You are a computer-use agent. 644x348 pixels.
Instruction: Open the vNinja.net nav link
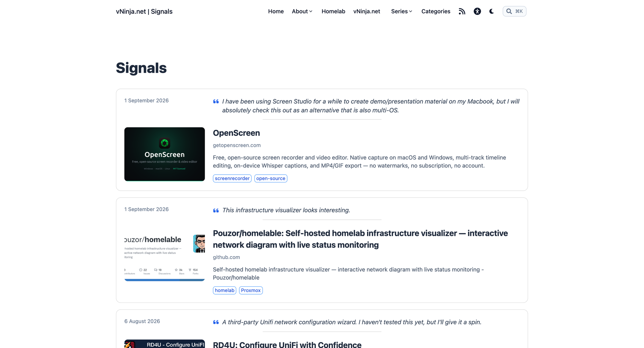coord(366,11)
